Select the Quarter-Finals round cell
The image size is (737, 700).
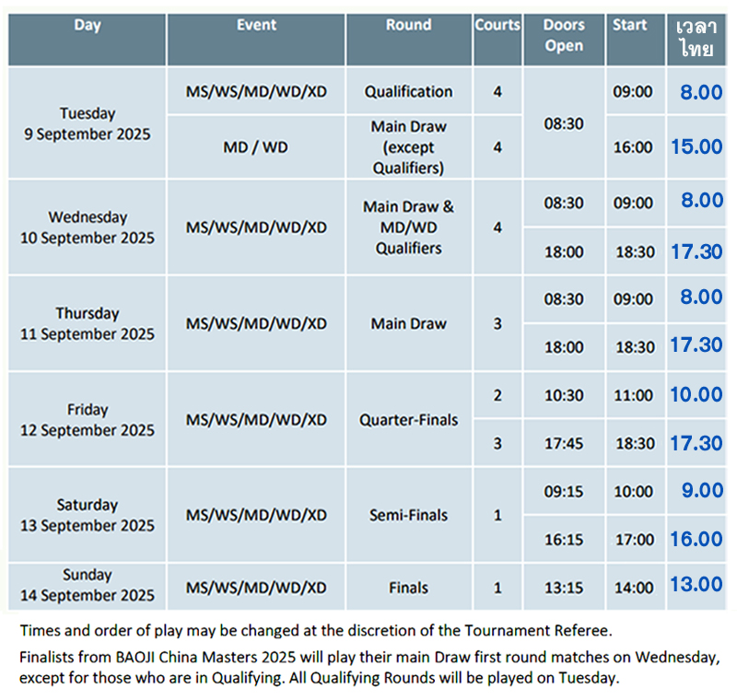click(x=409, y=419)
